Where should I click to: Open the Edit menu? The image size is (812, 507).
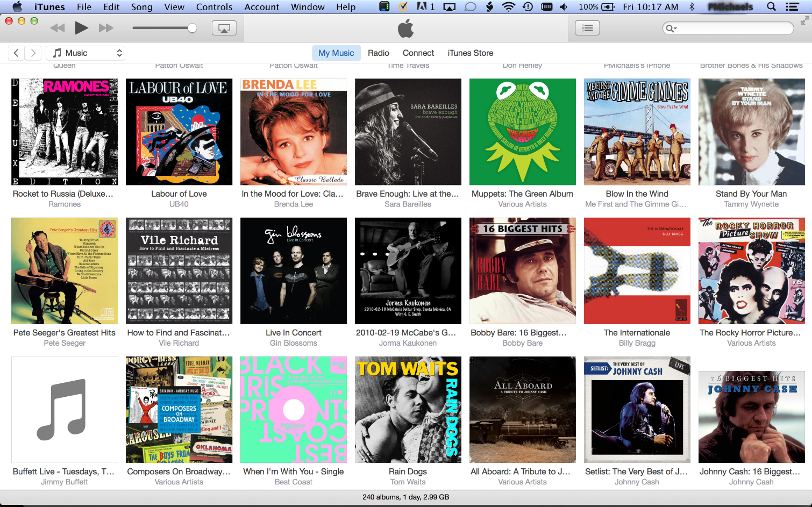(x=111, y=7)
